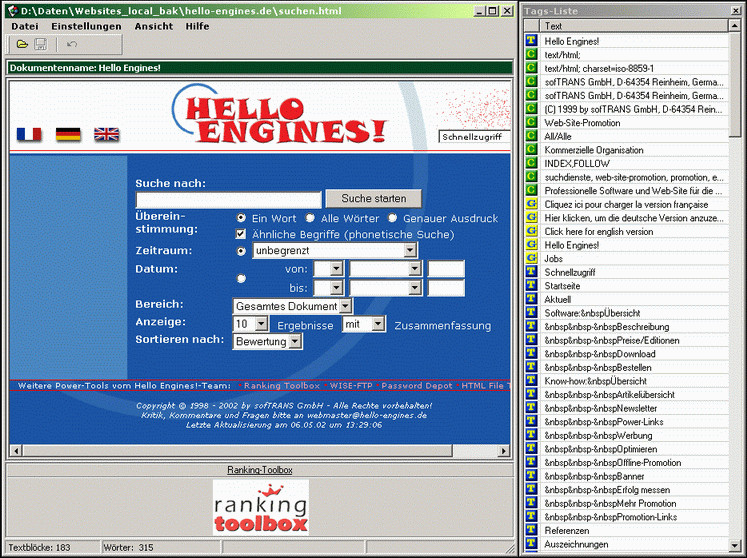Click the C icon beside 'Kommerzielle Organisation'
This screenshot has width=747, height=558.
pos(531,150)
